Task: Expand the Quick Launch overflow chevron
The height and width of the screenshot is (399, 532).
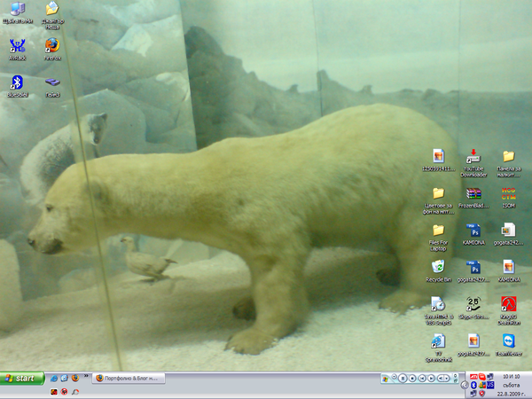Action: [86, 376]
